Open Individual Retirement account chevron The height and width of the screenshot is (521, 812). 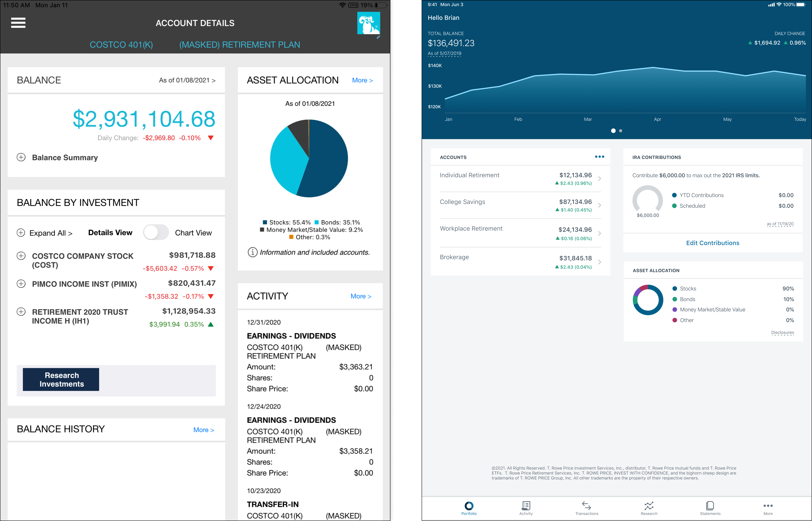pos(599,178)
